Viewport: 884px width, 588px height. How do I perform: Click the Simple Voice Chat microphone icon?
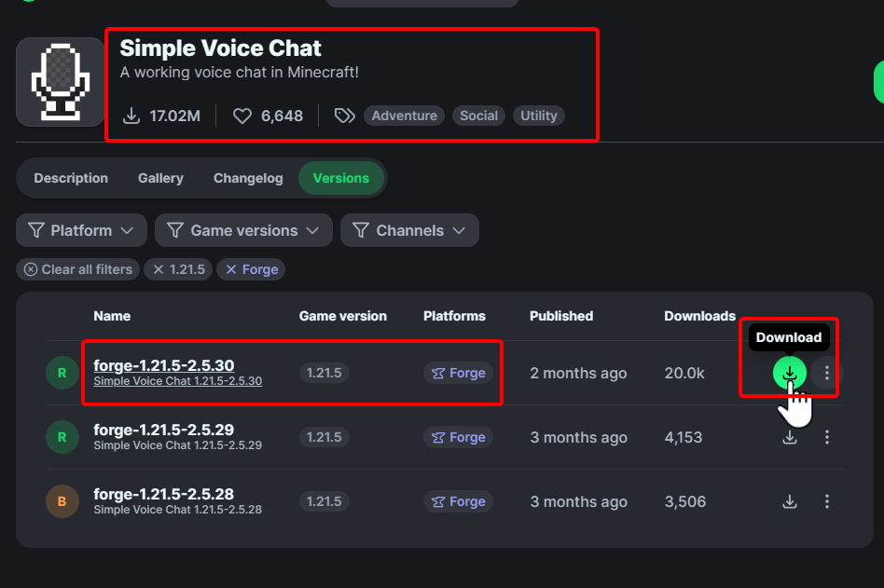click(x=61, y=82)
